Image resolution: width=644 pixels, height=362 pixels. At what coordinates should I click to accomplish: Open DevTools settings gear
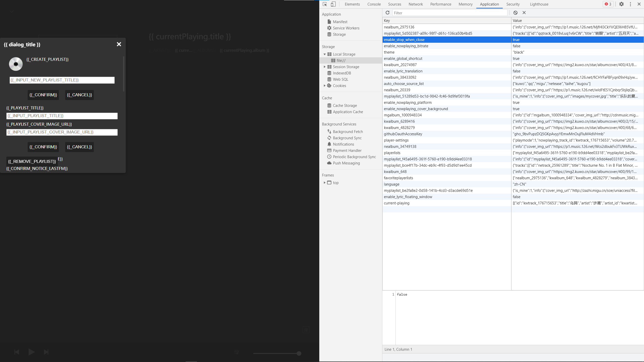(621, 4)
